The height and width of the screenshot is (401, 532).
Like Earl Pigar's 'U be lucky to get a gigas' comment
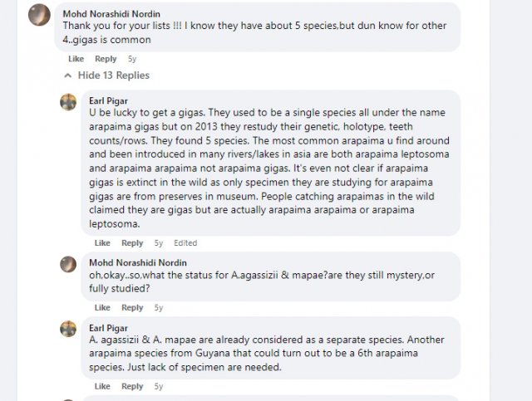(102, 243)
